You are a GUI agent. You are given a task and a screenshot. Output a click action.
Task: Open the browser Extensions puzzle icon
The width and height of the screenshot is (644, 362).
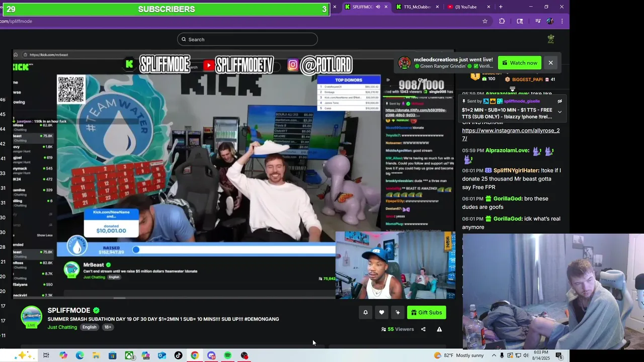click(x=502, y=21)
